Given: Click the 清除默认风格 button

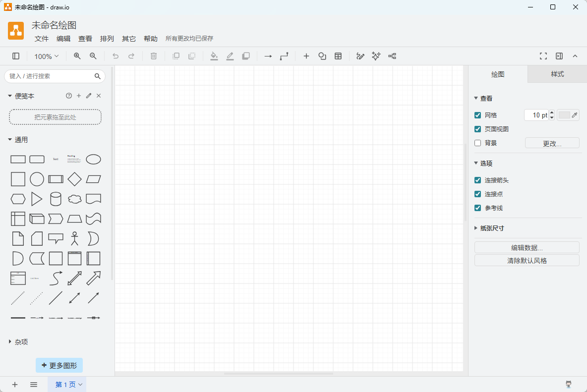Looking at the screenshot, I should (527, 261).
